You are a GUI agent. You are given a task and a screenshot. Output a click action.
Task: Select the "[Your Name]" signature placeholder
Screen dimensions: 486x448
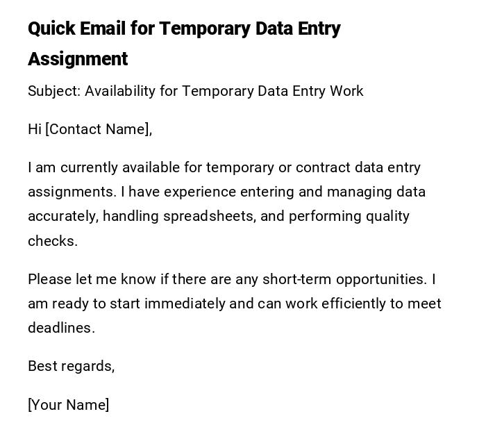click(68, 405)
